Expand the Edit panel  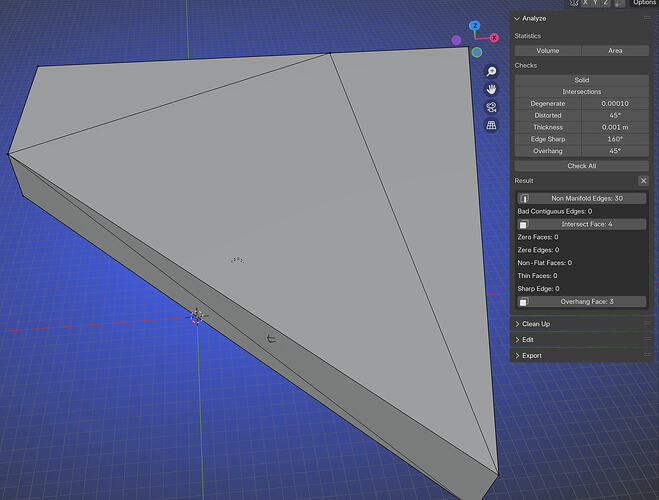point(517,339)
